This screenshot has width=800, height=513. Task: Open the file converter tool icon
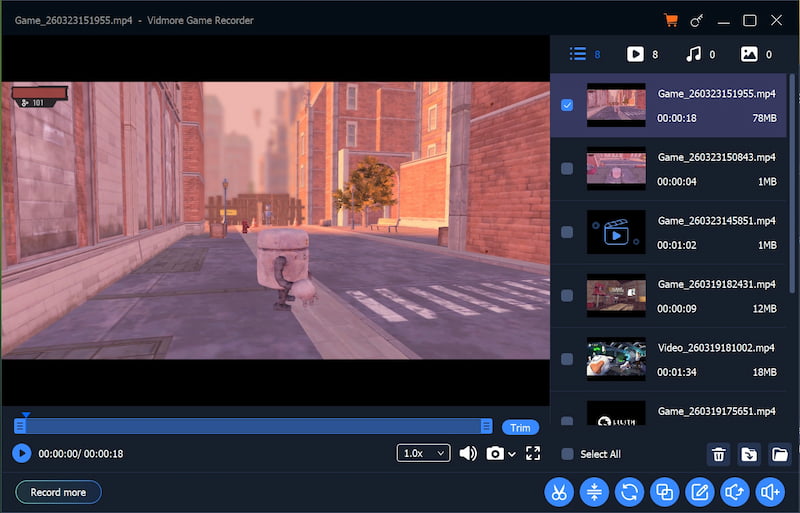click(629, 492)
